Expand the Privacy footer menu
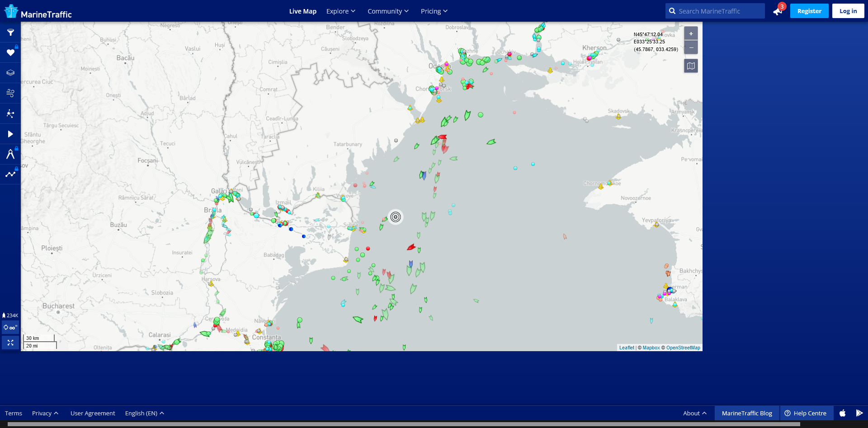Screen dimensions: 868x428 pos(45,413)
